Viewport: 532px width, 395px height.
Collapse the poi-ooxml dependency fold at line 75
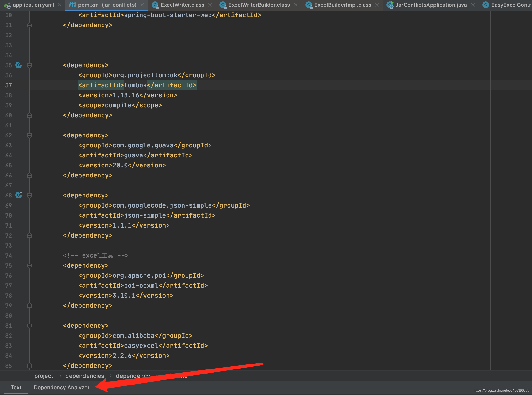(x=30, y=266)
